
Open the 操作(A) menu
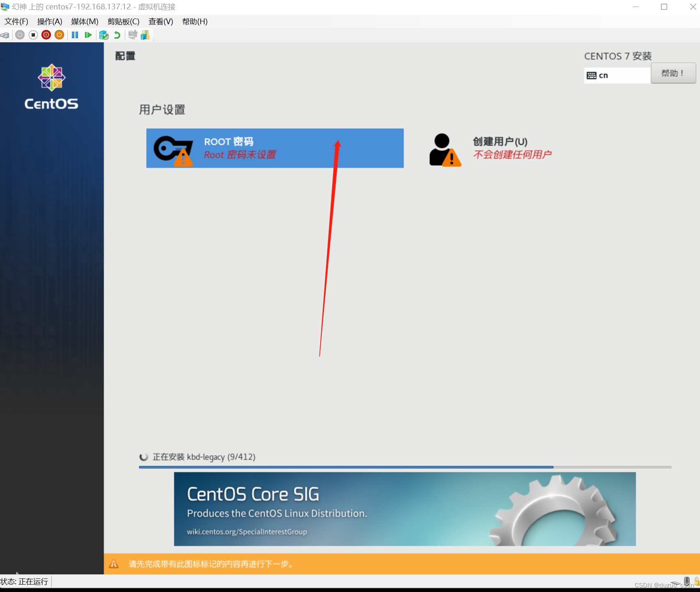[50, 21]
